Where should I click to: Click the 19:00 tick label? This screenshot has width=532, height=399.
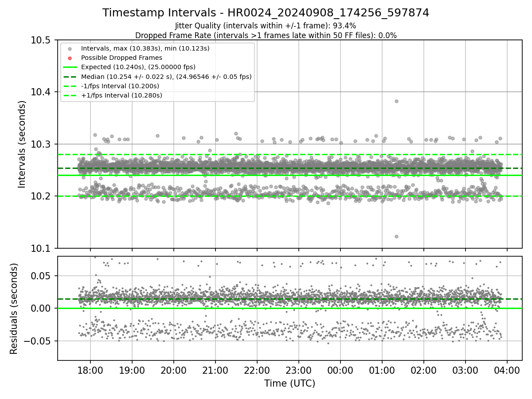132,370
